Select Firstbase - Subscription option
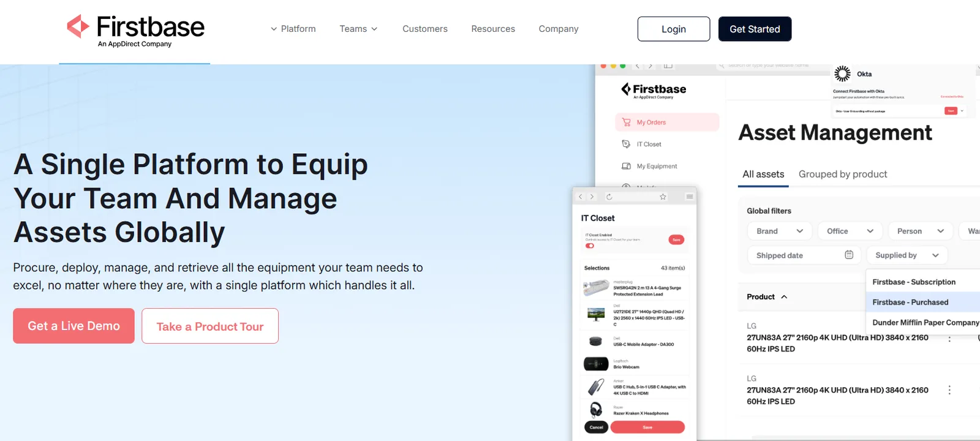The height and width of the screenshot is (441, 980). point(923,282)
